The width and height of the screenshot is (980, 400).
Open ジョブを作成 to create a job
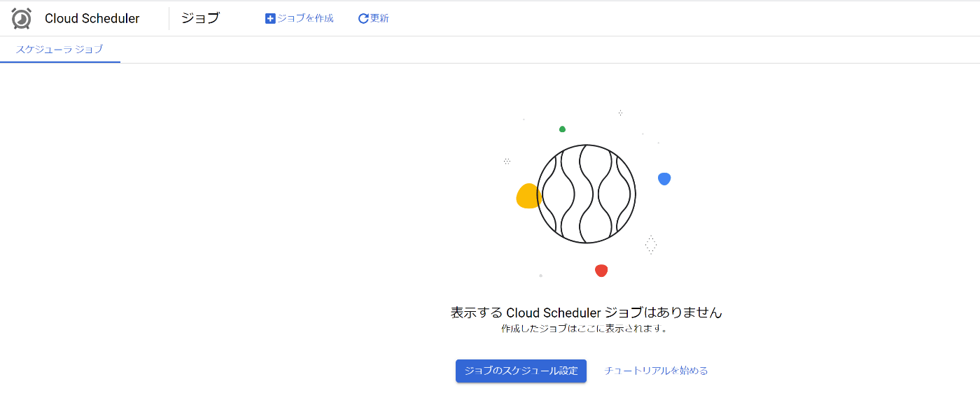point(300,19)
